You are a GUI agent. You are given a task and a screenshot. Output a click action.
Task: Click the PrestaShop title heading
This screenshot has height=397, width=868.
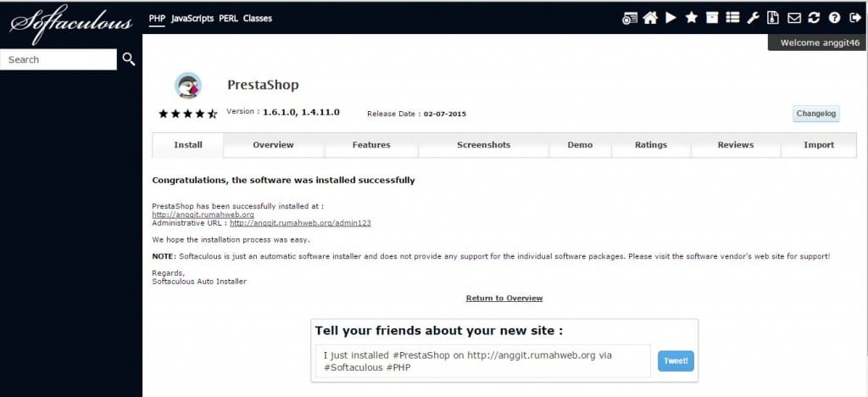(263, 85)
